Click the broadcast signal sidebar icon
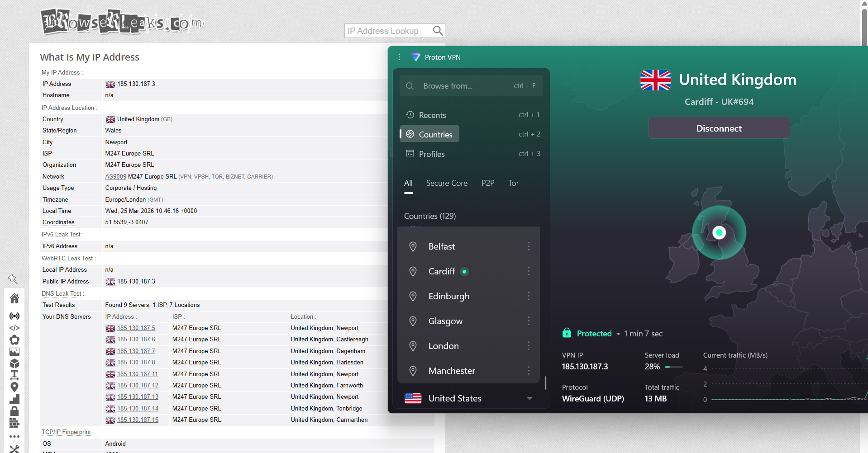 (14, 316)
